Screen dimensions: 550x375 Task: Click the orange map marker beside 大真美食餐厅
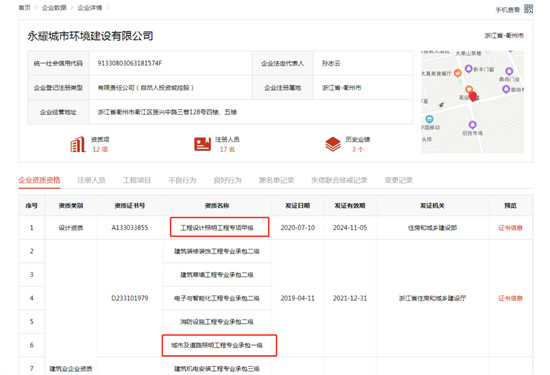[x=457, y=73]
